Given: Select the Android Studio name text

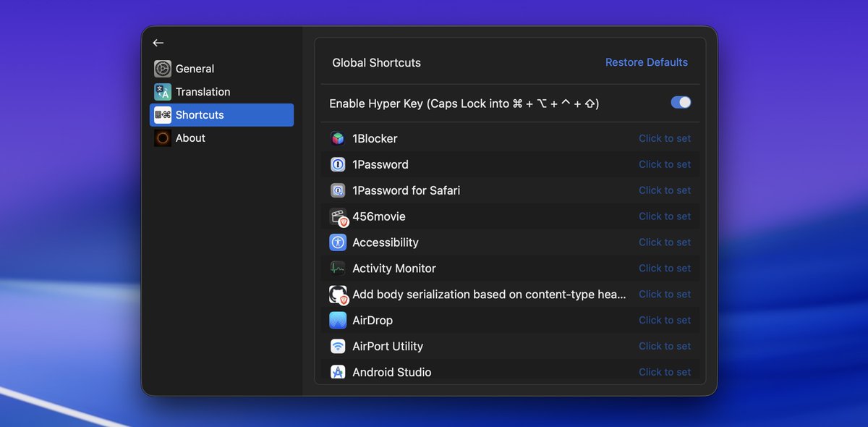Looking at the screenshot, I should pyautogui.click(x=392, y=372).
